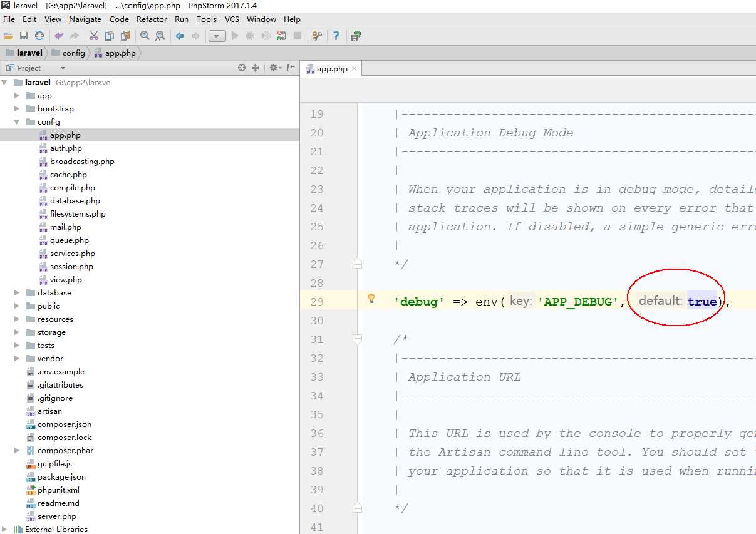This screenshot has height=534, width=756.
Task: Open the run configuration dropdown
Action: pyautogui.click(x=217, y=36)
